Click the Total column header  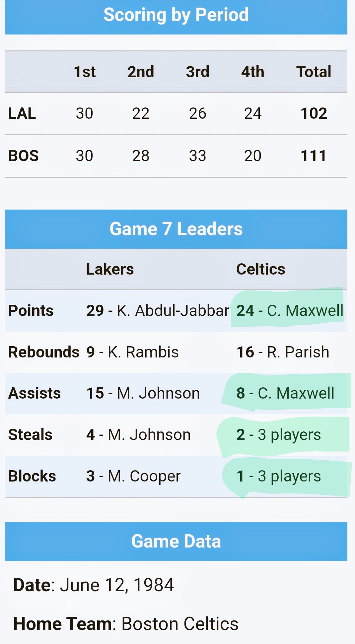click(314, 72)
